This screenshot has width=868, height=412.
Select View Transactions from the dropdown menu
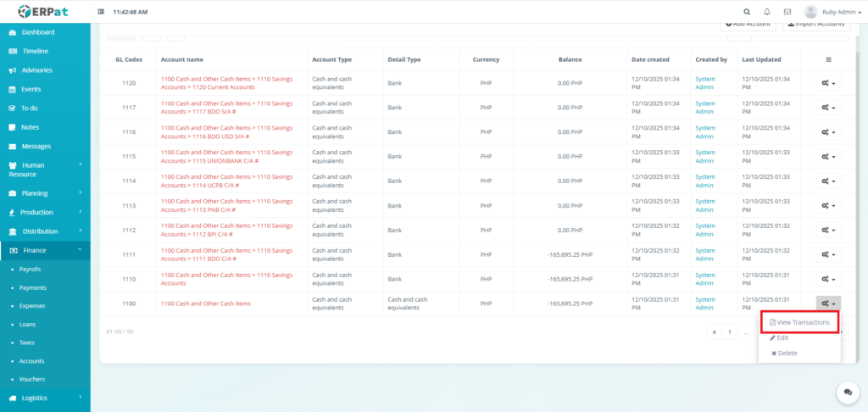tap(798, 322)
